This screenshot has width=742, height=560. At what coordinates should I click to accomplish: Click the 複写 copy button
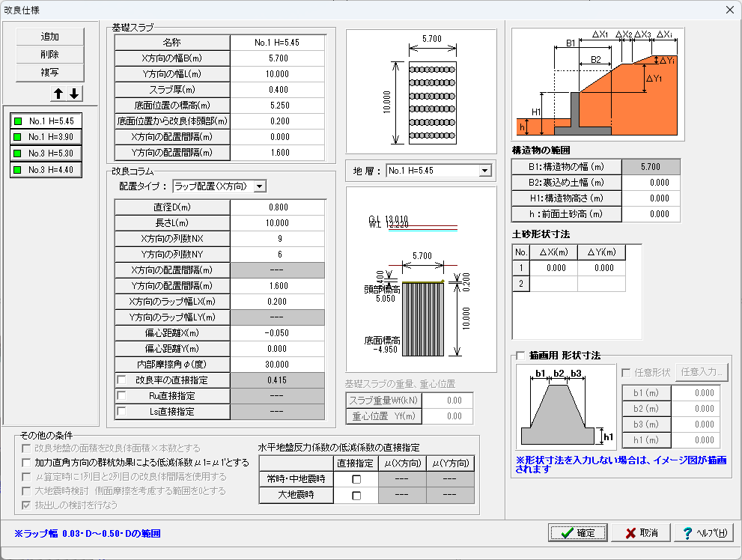click(50, 73)
